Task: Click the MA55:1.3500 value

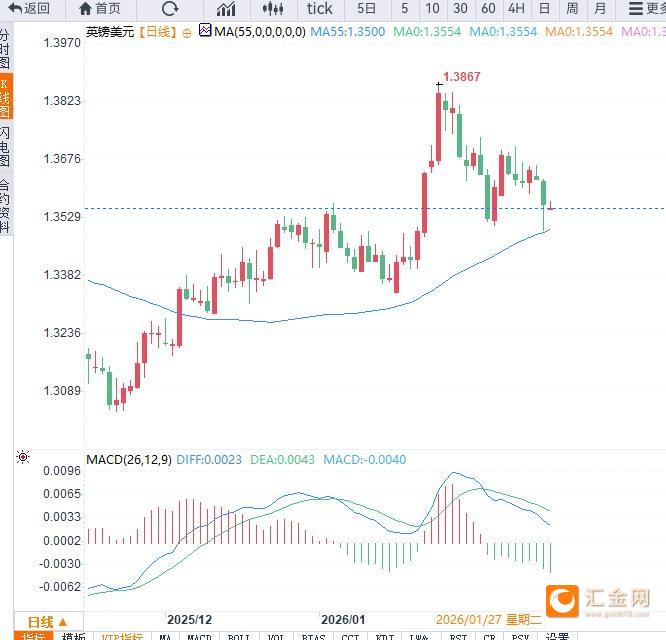Action: (348, 32)
